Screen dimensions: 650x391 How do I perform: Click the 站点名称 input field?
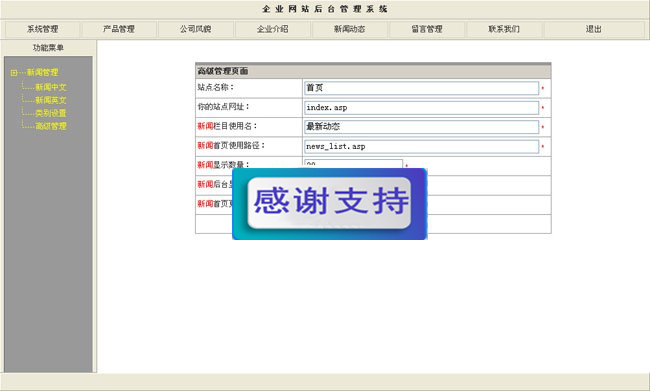[421, 88]
